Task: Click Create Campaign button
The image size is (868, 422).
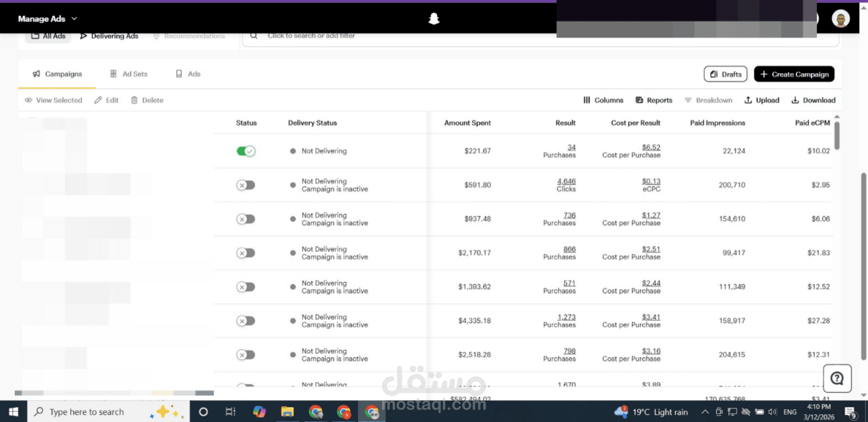Action: pyautogui.click(x=794, y=74)
